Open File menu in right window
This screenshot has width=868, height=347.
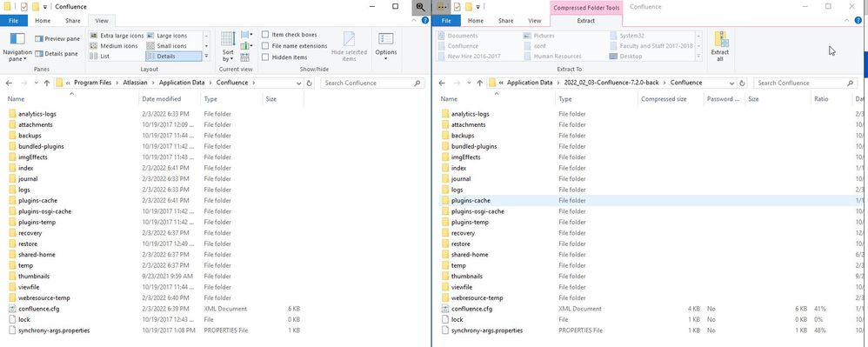point(445,21)
